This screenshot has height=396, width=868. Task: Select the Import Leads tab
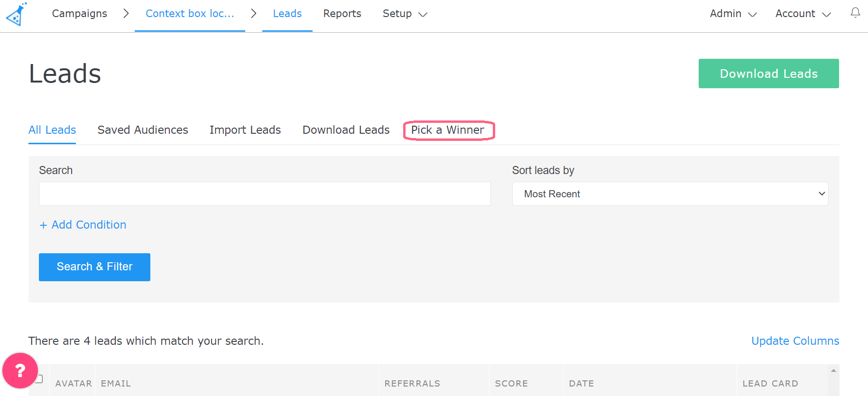(245, 130)
